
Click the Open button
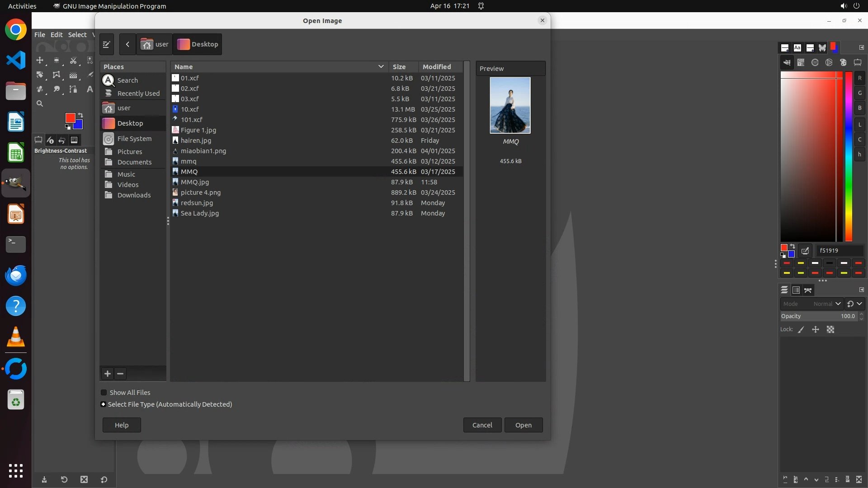[523, 425]
